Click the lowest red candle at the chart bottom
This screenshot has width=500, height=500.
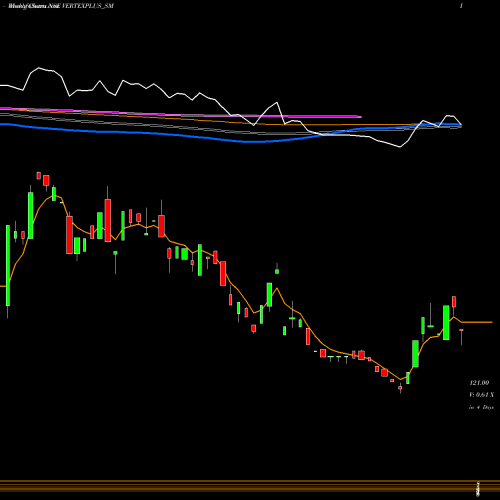point(400,388)
